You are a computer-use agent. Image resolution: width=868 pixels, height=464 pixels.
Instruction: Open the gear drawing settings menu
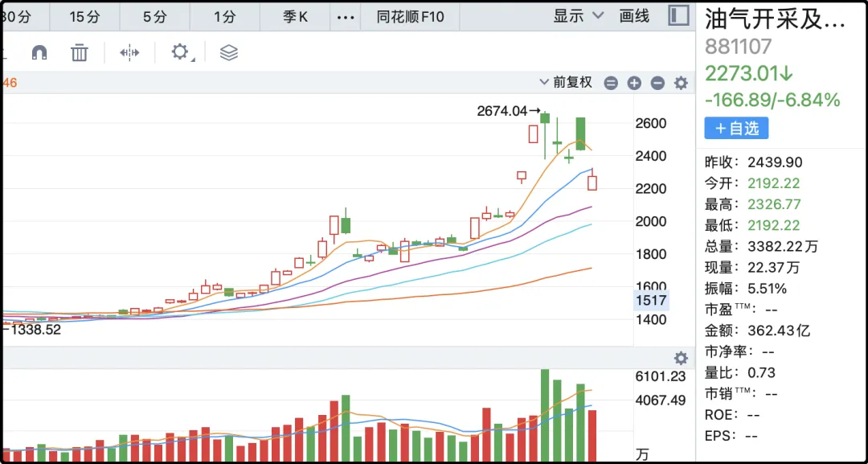[180, 53]
